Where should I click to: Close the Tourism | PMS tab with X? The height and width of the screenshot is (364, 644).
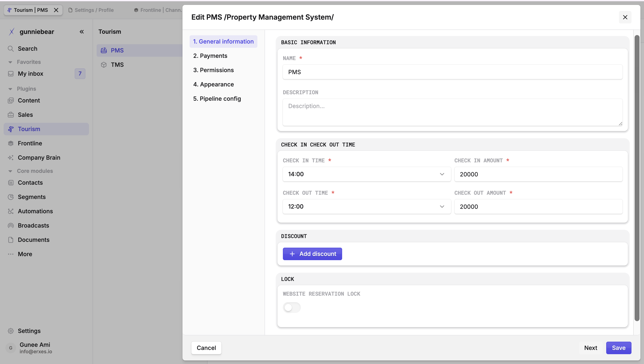[x=56, y=10]
